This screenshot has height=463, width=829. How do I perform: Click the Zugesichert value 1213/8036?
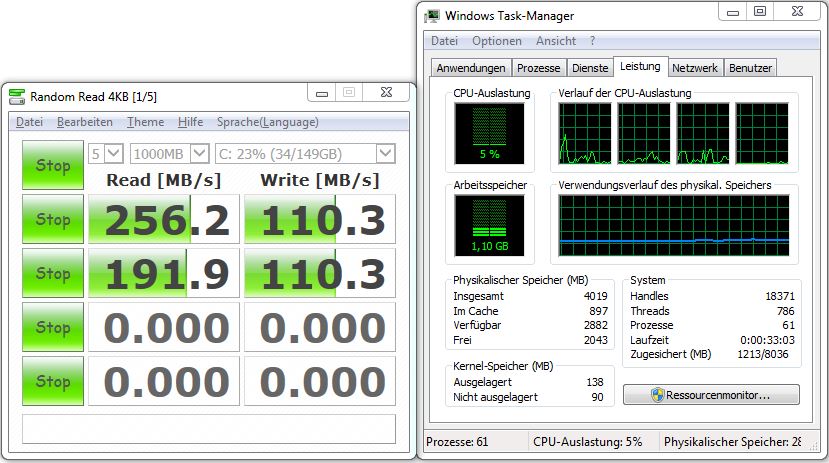tap(763, 355)
